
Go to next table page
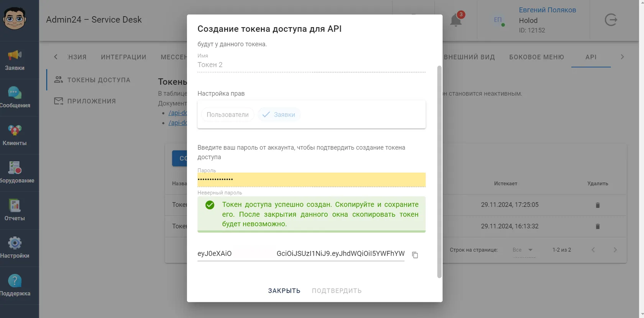pos(615,250)
